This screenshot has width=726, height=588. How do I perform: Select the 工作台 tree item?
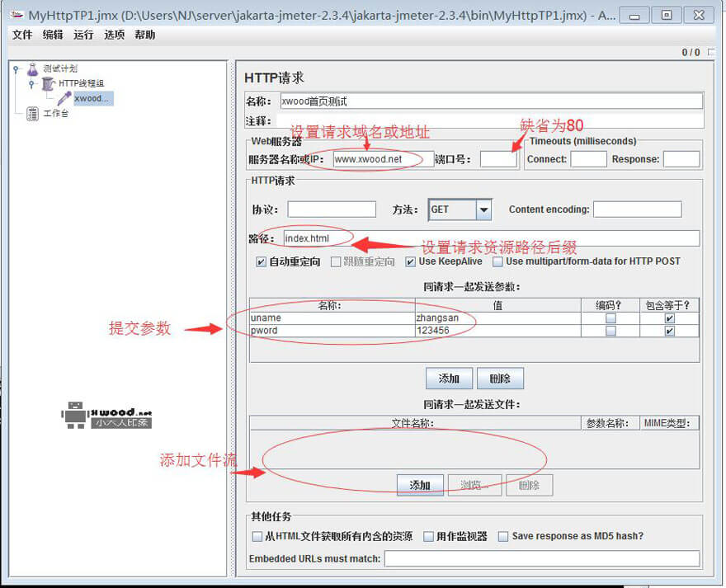point(56,113)
